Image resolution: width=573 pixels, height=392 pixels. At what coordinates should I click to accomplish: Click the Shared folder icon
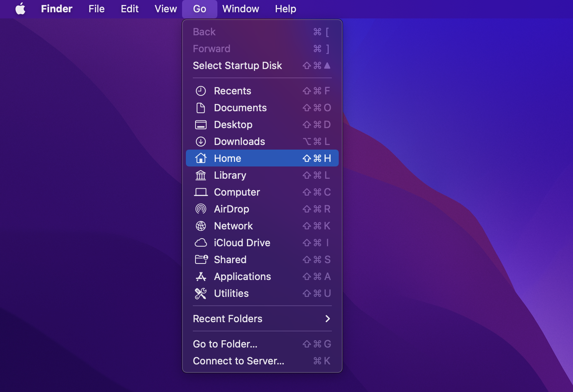coord(201,260)
